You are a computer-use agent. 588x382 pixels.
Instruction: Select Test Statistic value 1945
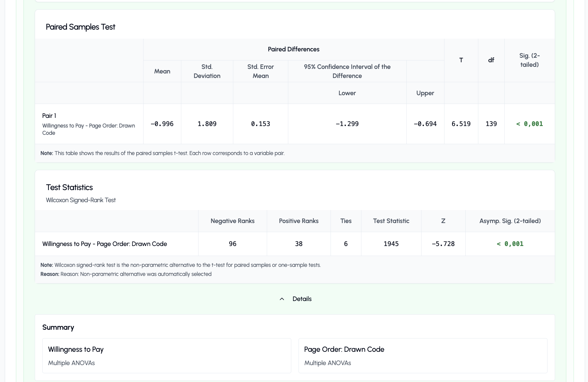point(391,244)
